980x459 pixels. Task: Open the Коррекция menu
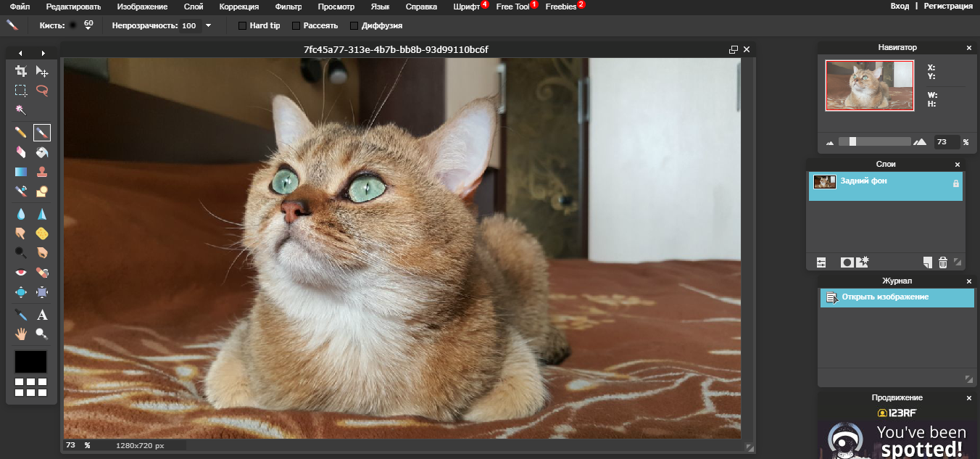[239, 6]
